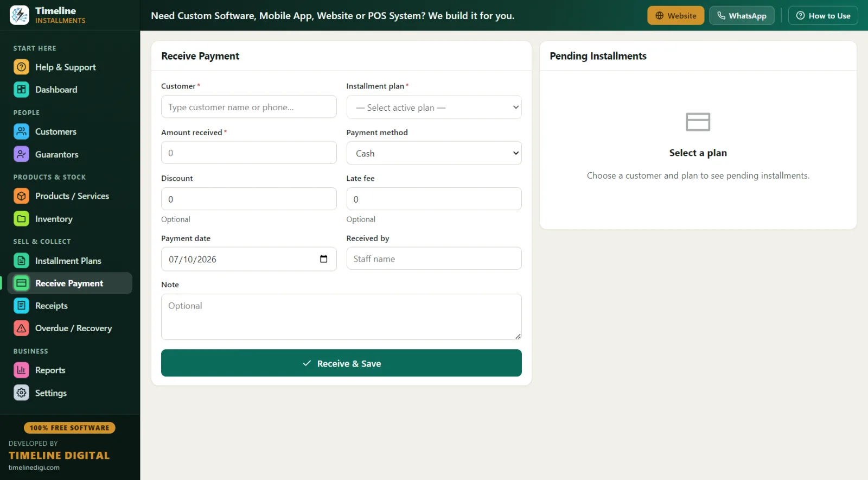Click the 100% FREE SOFTWARE badge
This screenshot has width=868, height=480.
pyautogui.click(x=69, y=428)
